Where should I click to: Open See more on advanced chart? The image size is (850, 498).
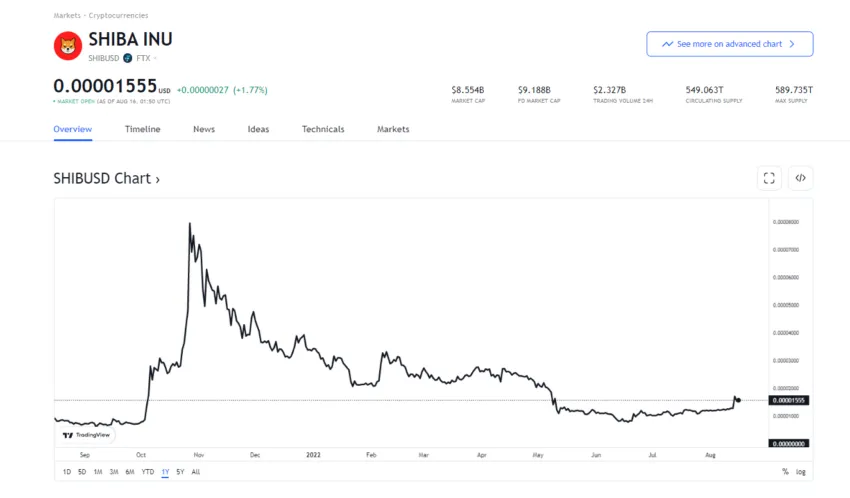(x=730, y=44)
